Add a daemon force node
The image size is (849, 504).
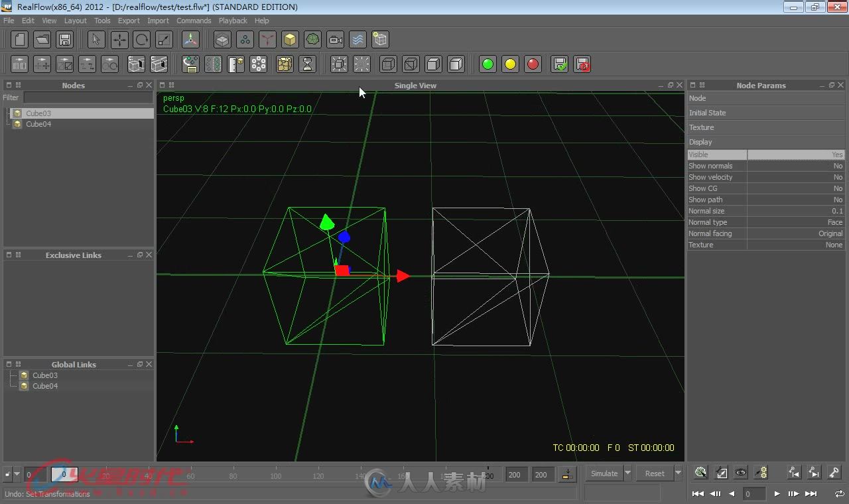tap(267, 40)
